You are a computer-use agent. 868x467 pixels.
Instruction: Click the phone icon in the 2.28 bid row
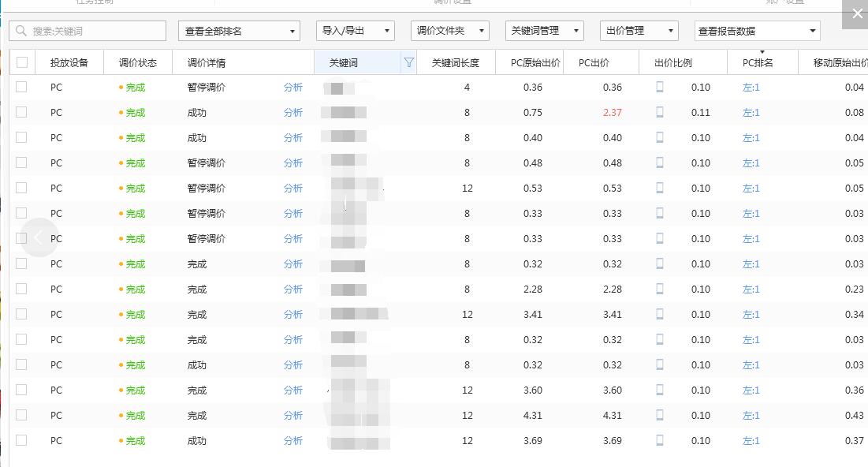pyautogui.click(x=659, y=290)
